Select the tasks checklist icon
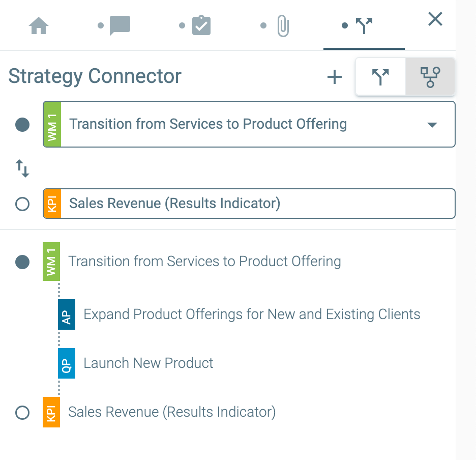476x460 pixels. tap(200, 25)
